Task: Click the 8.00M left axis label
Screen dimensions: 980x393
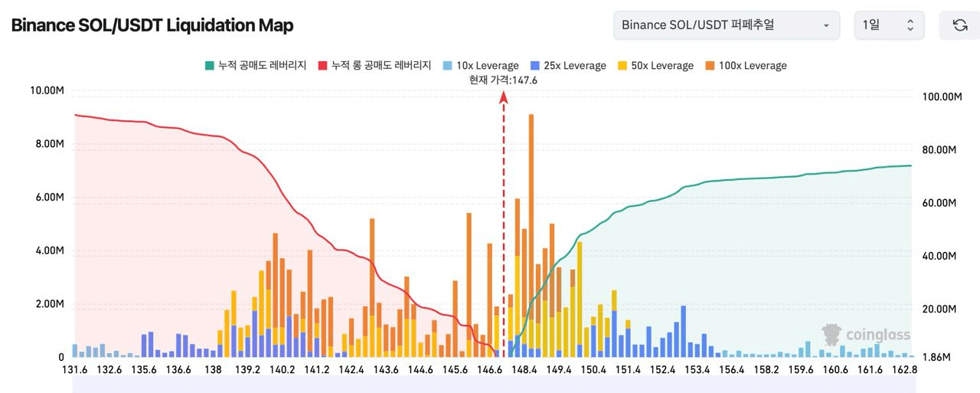Action: [50, 144]
